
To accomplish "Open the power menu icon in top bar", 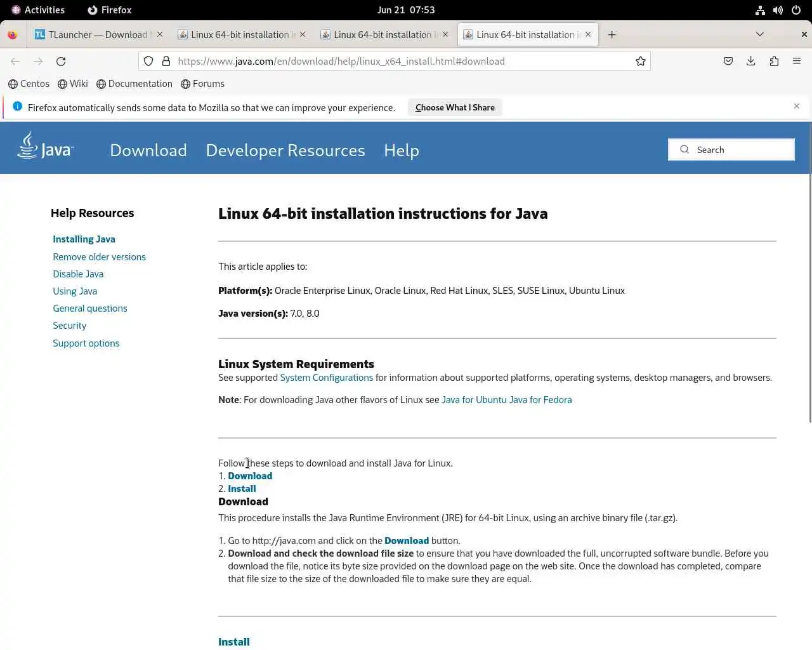I will point(796,10).
